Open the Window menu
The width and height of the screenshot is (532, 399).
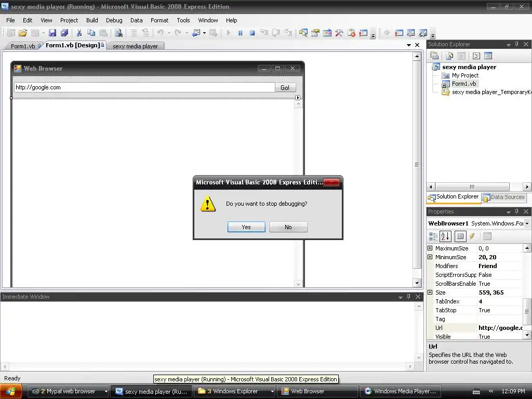tap(208, 20)
